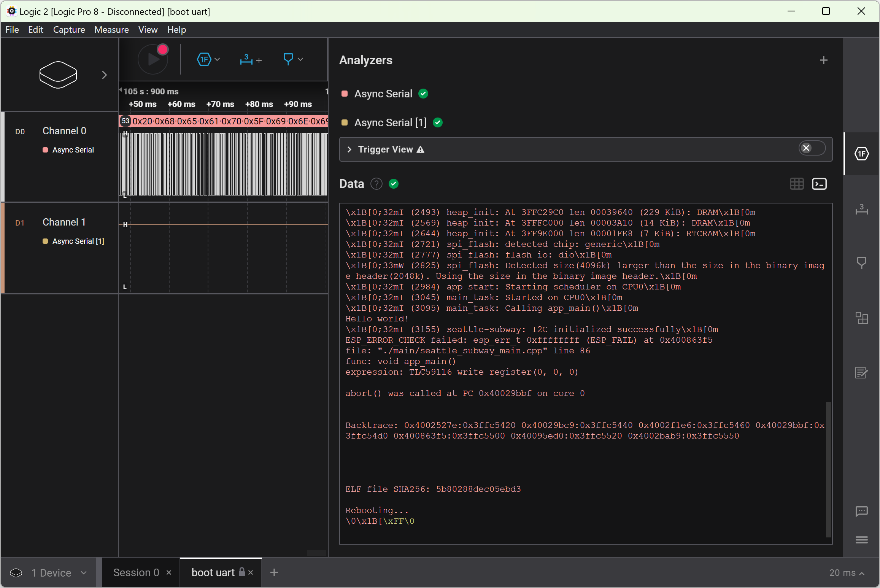Viewport: 880px width, 588px height.
Task: Select the Async Serial [1] analyzer
Action: [x=390, y=122]
